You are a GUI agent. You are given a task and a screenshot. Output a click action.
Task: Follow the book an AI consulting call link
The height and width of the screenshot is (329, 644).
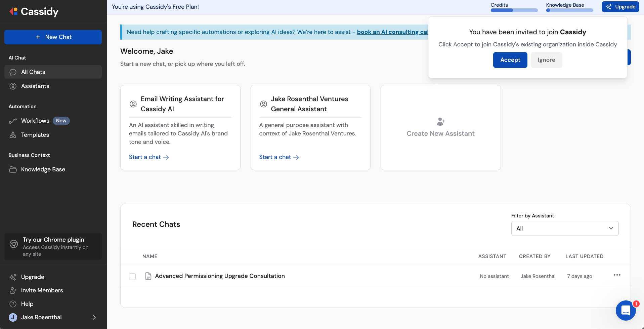click(392, 32)
